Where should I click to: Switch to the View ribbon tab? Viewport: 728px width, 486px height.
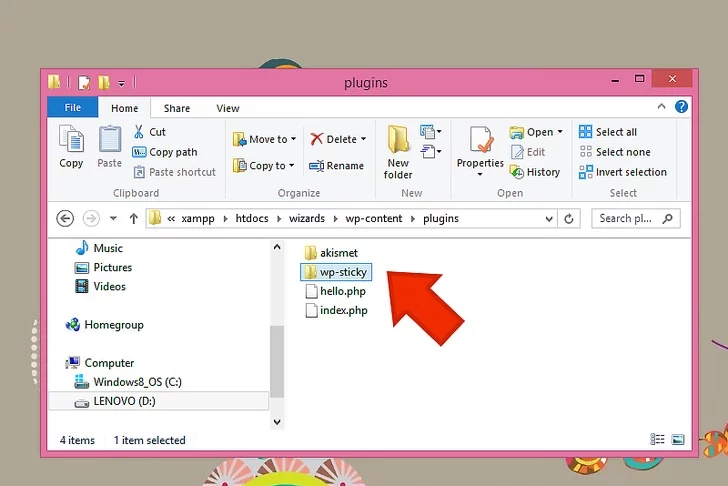[228, 108]
